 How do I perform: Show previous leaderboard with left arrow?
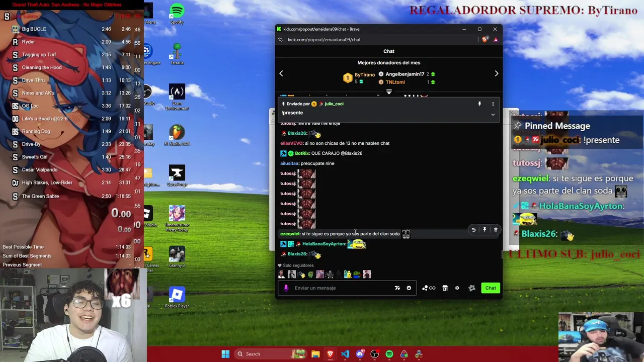281,73
